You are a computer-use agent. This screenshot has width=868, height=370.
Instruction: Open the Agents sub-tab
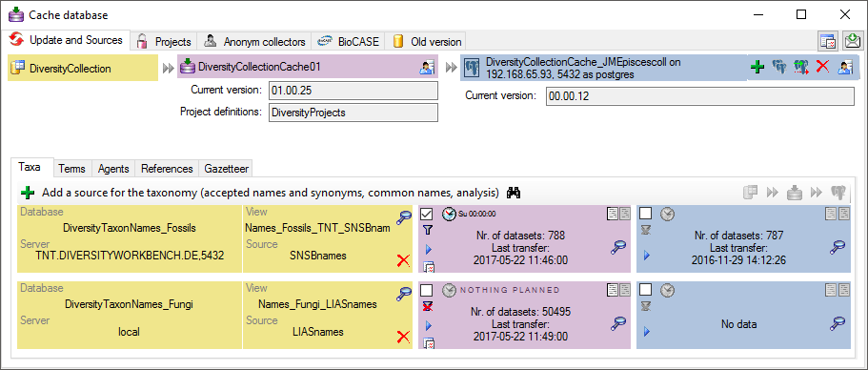tap(113, 169)
